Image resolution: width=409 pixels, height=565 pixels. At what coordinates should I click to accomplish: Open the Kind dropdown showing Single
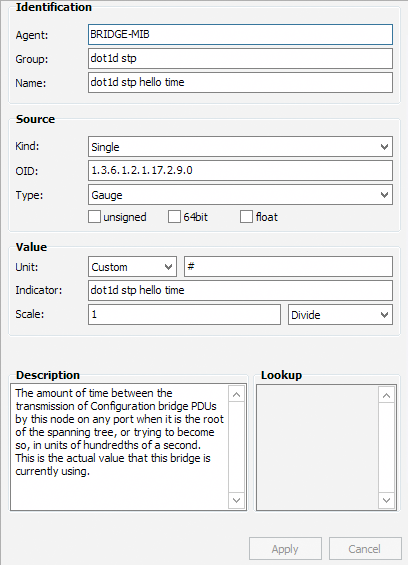tap(240, 147)
